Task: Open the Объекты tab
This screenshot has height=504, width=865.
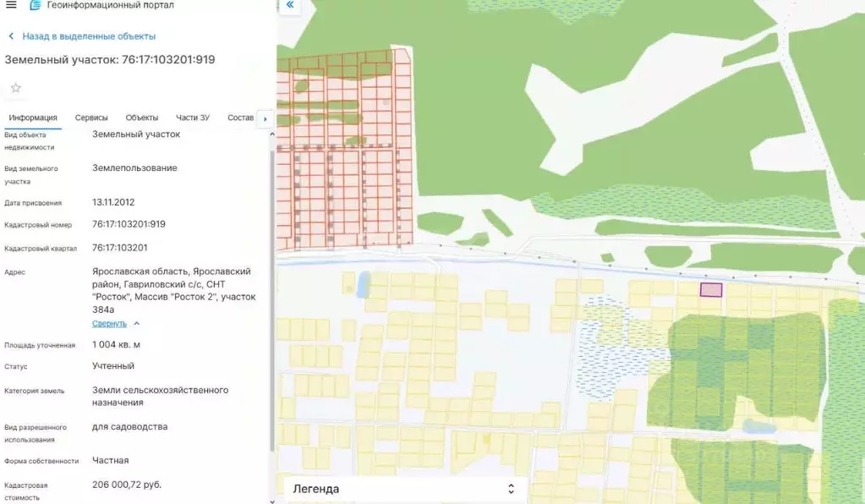Action: point(142,118)
